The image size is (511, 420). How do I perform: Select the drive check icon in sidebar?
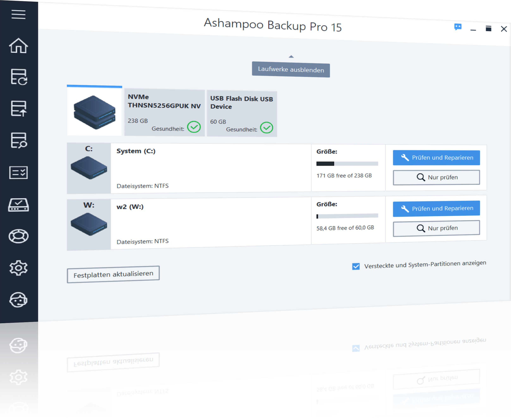click(x=18, y=205)
